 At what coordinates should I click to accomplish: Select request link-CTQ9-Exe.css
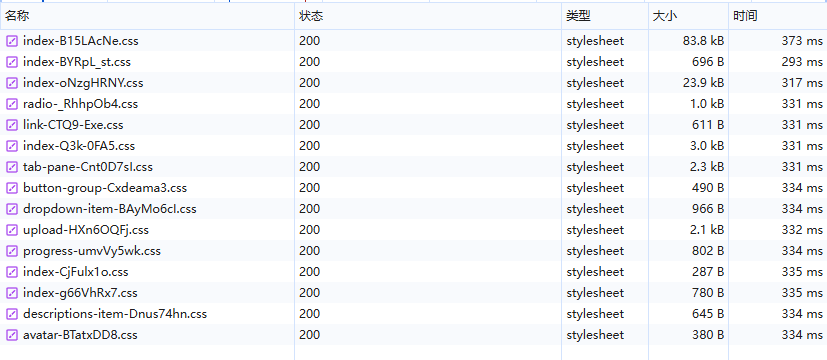(73, 125)
